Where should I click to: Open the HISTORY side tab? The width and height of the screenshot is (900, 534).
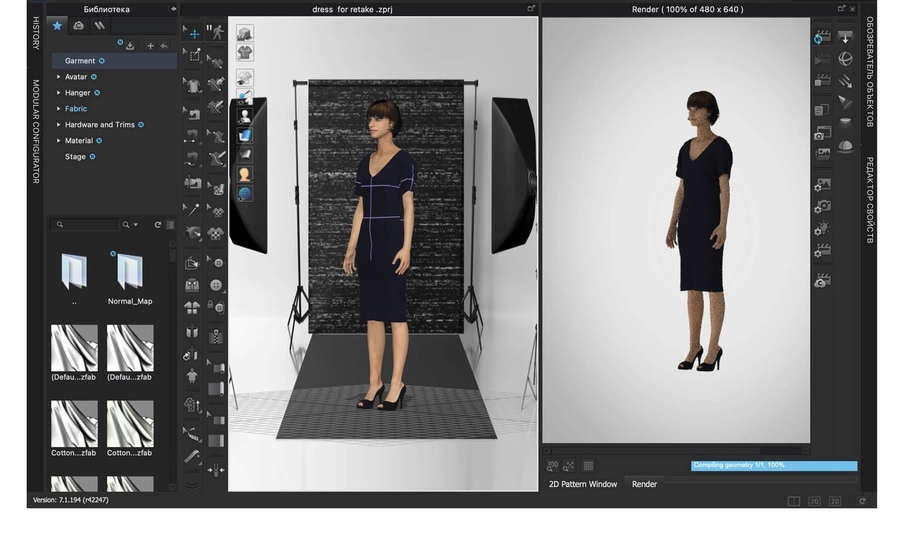coord(36,33)
